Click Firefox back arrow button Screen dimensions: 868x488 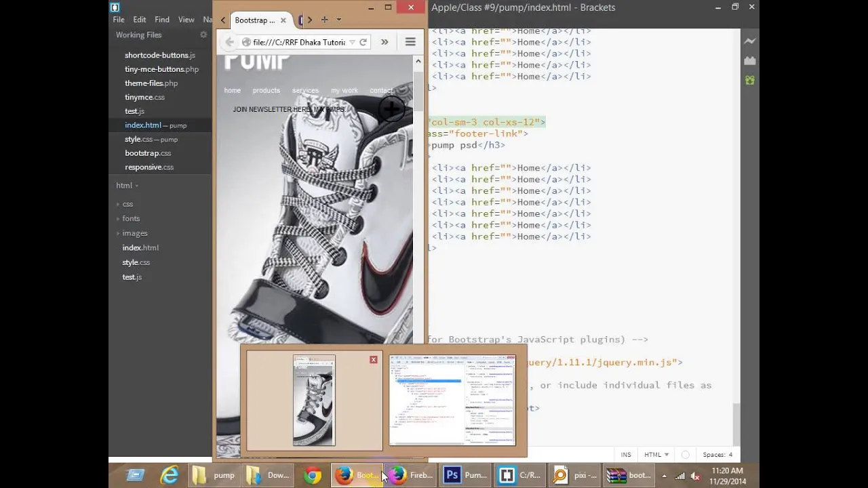point(229,42)
